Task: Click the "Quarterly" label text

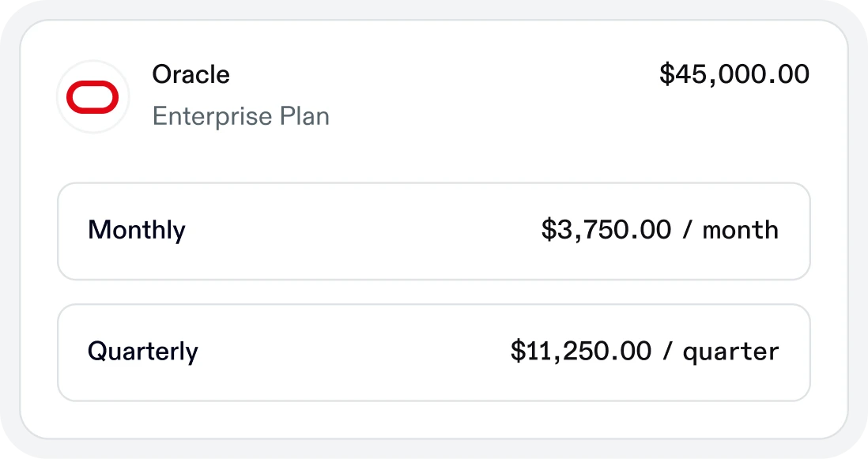Action: coord(143,352)
